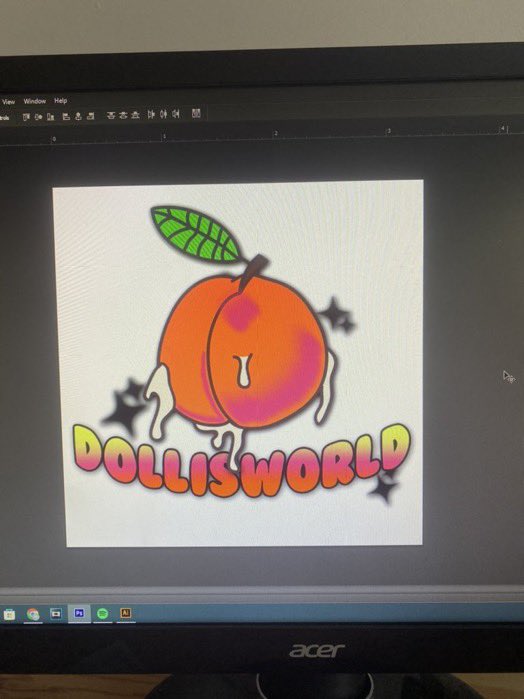Image resolution: width=524 pixels, height=699 pixels.
Task: Click the Distribute right edges icon
Action: point(176,114)
